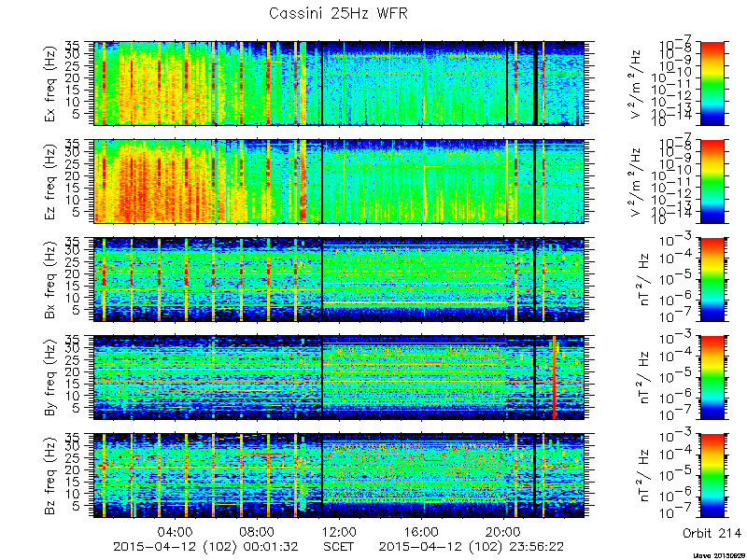Click the Orbit 214 label

[712, 533]
